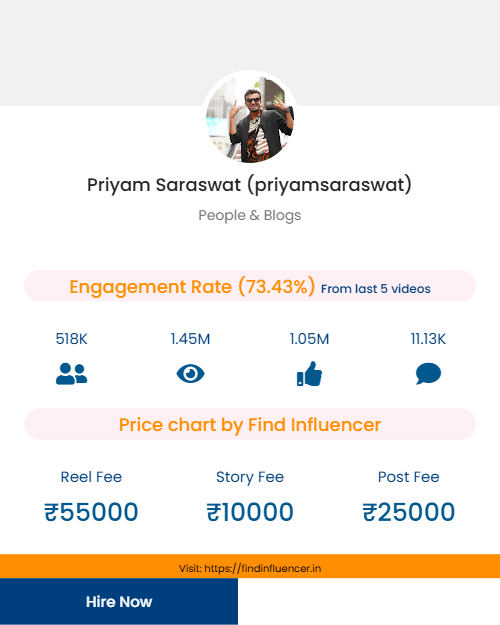Screen dimensions: 500x625
Task: Click the Reel Fee label
Action: 91,477
